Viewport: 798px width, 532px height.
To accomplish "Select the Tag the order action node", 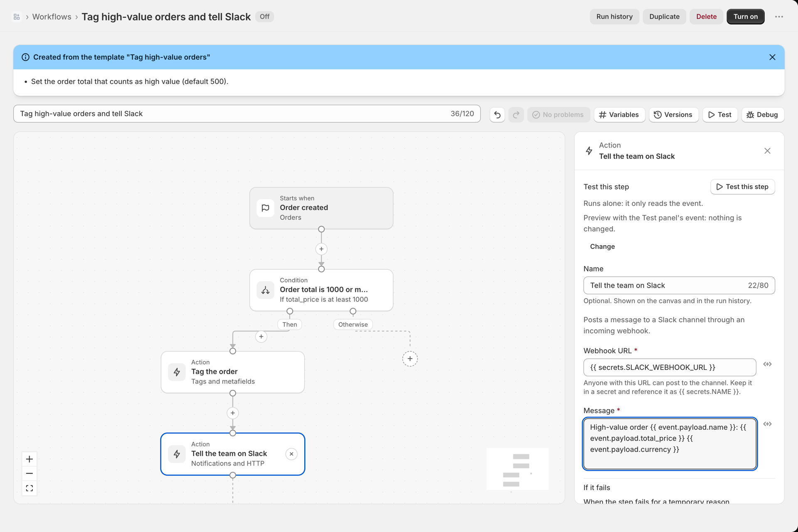I will click(x=233, y=372).
